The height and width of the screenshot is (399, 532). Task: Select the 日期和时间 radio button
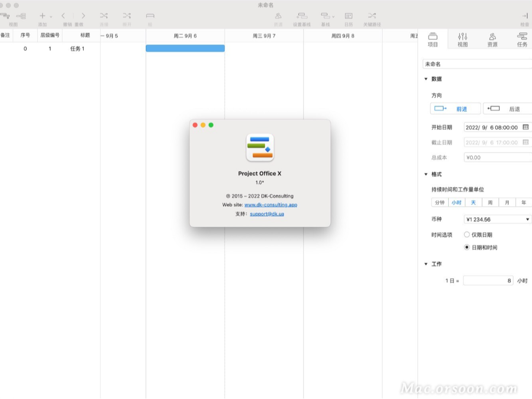(467, 247)
